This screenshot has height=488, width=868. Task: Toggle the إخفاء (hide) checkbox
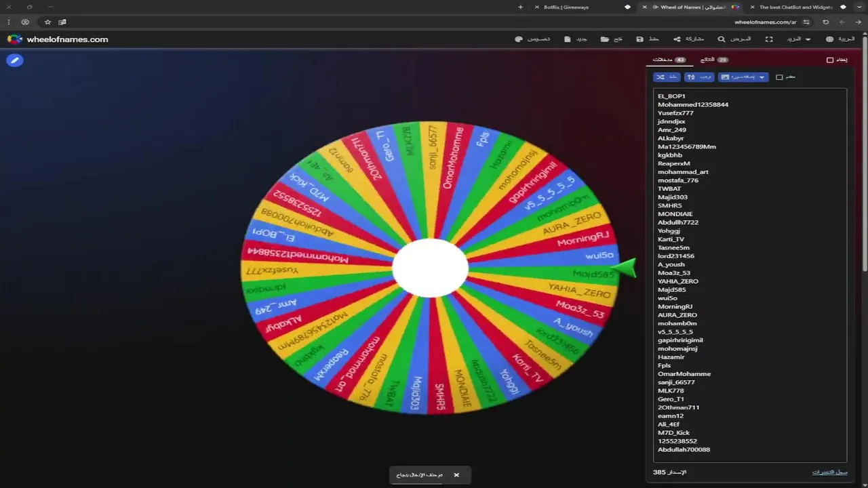830,60
